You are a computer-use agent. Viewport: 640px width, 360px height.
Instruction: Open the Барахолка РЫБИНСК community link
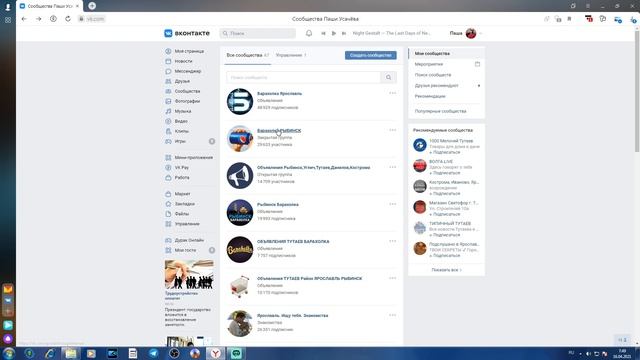tap(279, 131)
